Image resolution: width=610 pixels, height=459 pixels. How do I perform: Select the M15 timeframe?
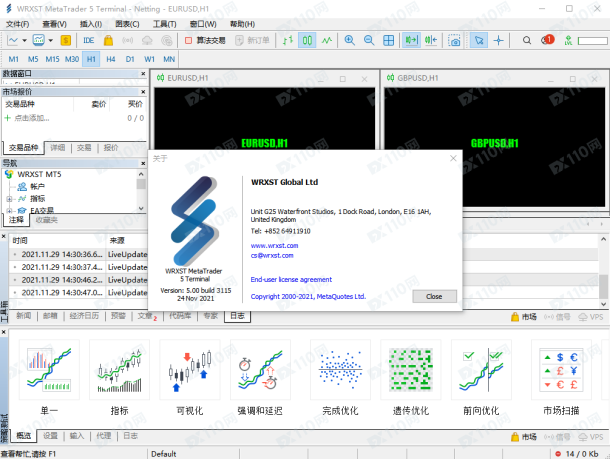pos(52,59)
